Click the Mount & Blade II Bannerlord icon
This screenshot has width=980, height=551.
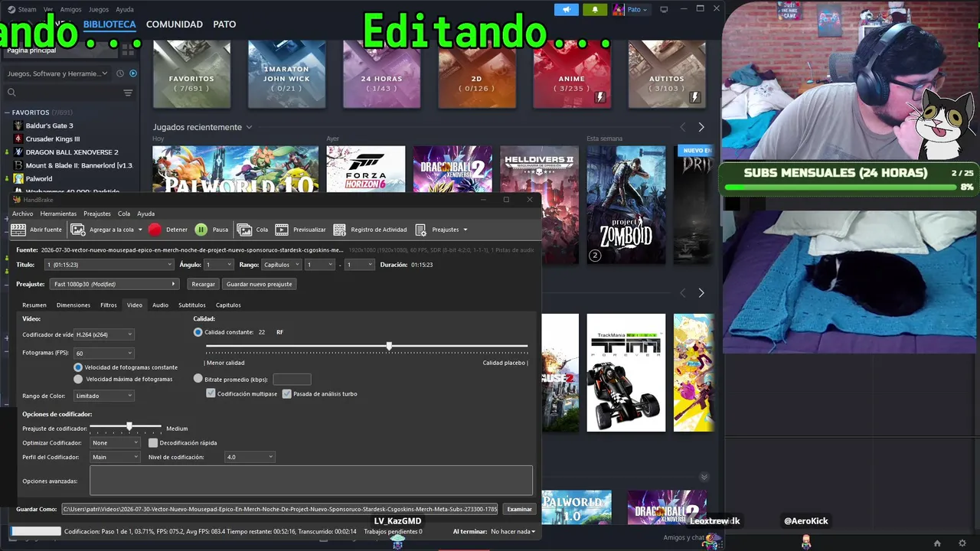(x=18, y=165)
